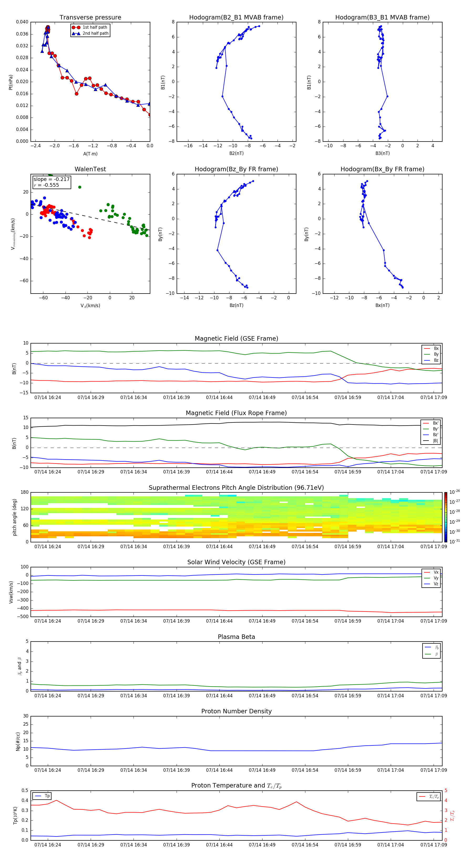Click the 'Plasma Beta' title
Image resolution: width=473 pixels, height=868 pixels.
[236, 637]
